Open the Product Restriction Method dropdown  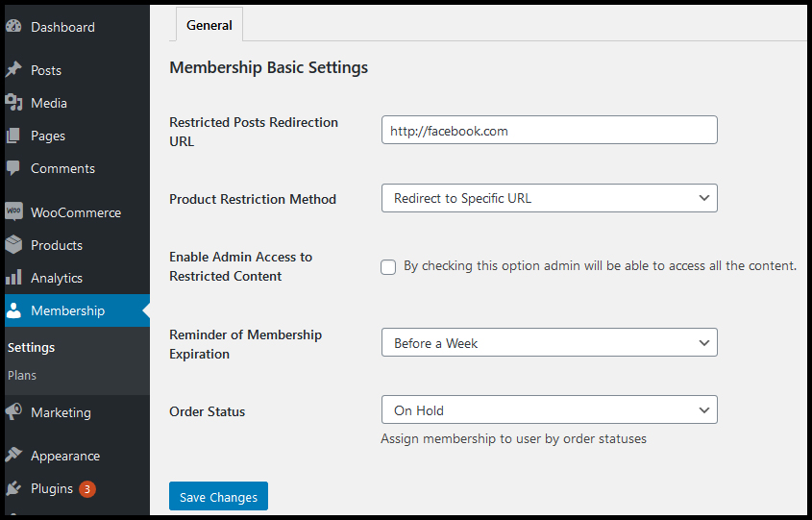pyautogui.click(x=549, y=198)
